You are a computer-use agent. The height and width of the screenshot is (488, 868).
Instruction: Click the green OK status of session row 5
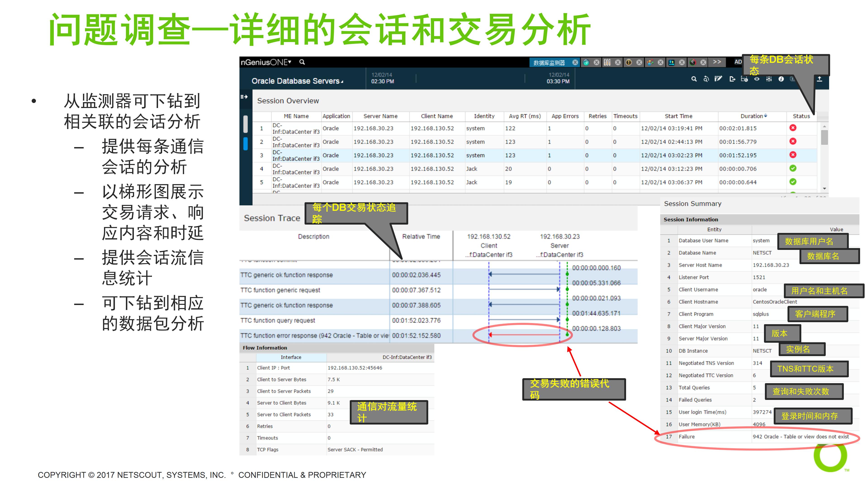[793, 181]
